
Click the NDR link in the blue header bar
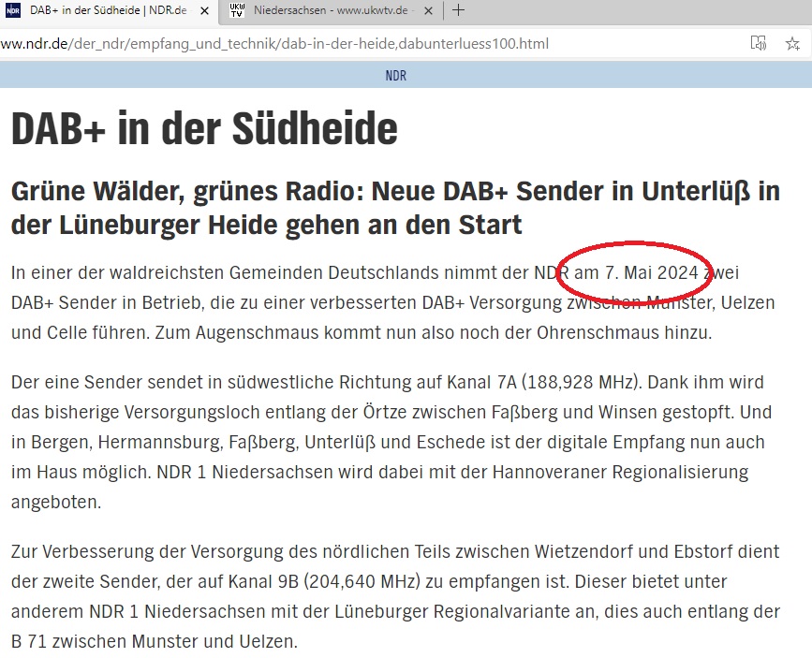click(x=395, y=76)
